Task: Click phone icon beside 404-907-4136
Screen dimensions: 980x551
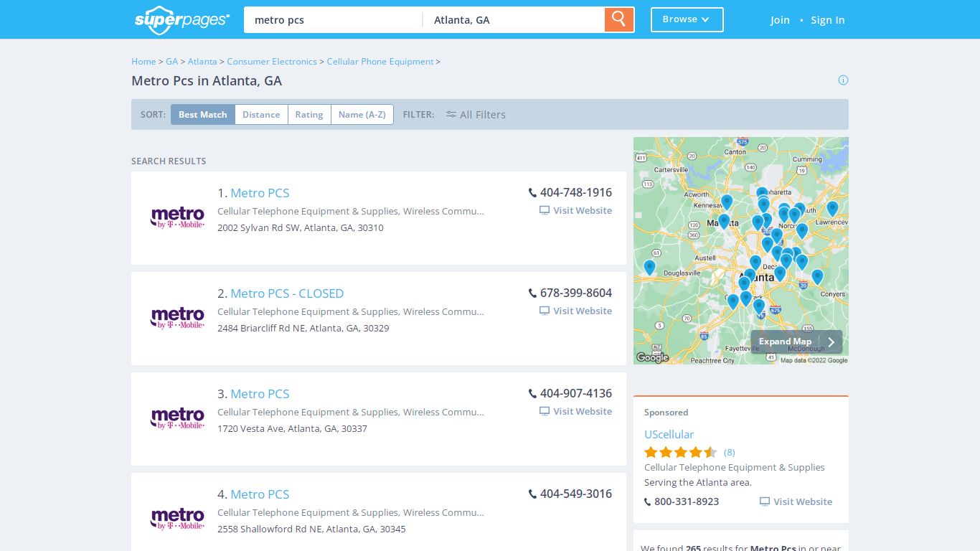Action: [532, 394]
